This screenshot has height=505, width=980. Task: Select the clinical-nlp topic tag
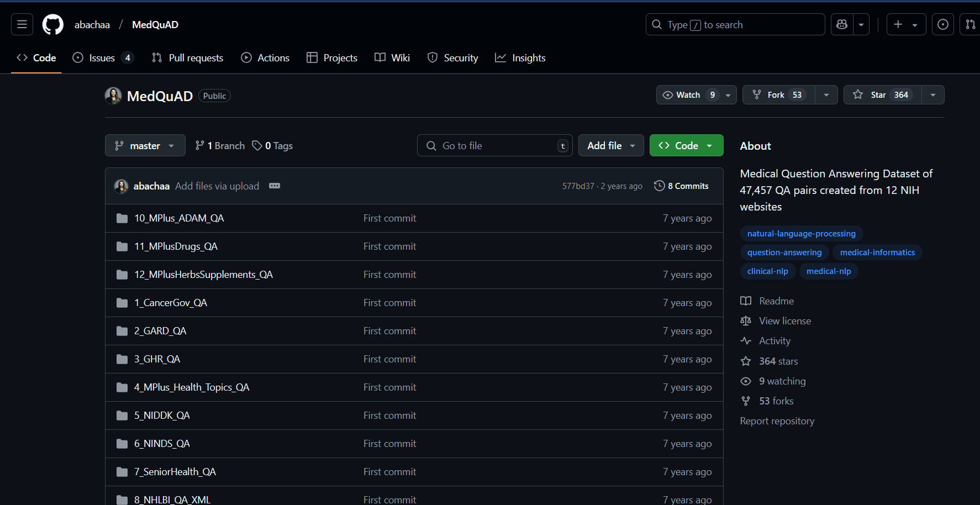click(767, 271)
